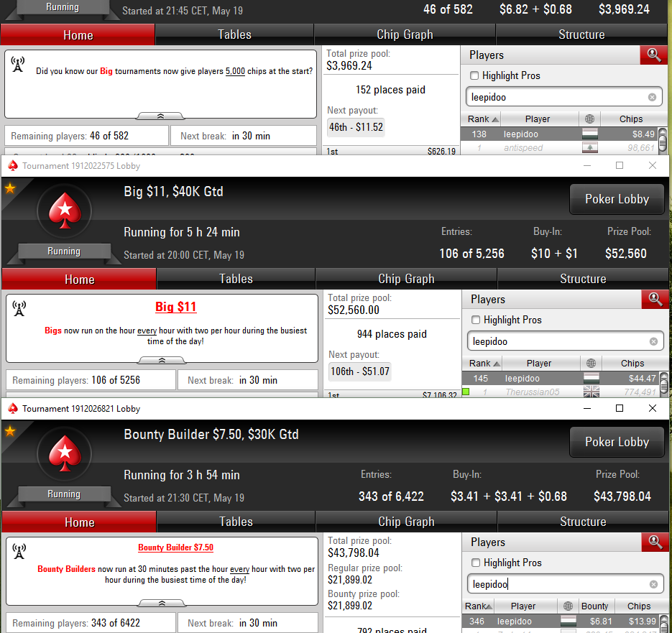The width and height of the screenshot is (672, 633).
Task: Switch to Tables tab in Bounty Builder window
Action: tap(236, 522)
